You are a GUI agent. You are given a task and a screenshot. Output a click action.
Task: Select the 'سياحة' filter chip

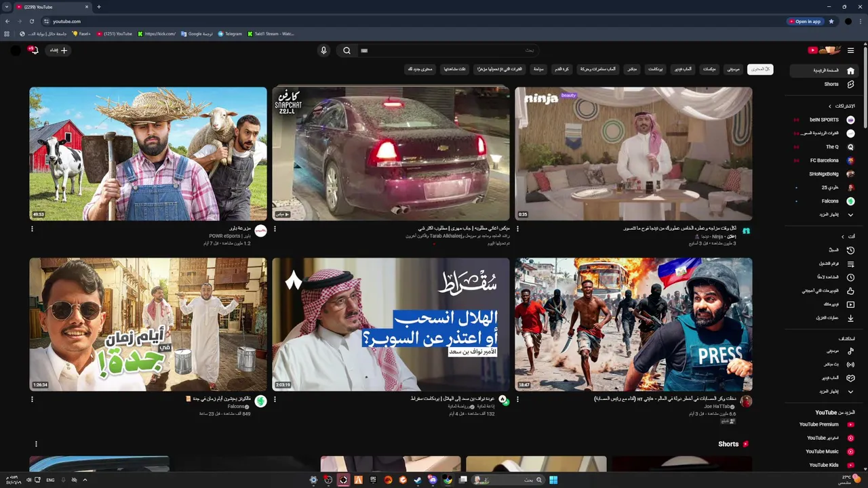click(538, 69)
